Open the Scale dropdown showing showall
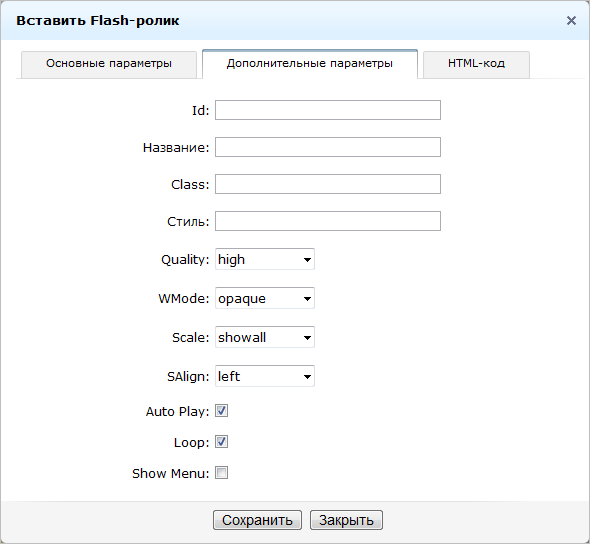 click(x=265, y=337)
